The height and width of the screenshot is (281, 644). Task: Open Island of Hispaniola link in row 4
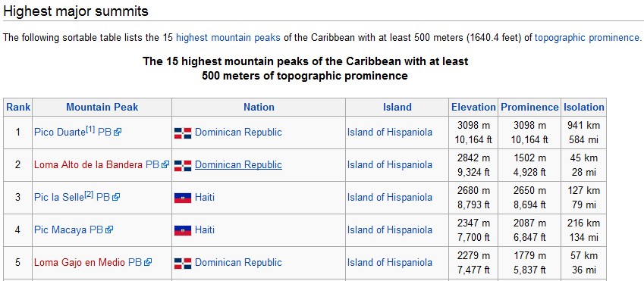390,230
